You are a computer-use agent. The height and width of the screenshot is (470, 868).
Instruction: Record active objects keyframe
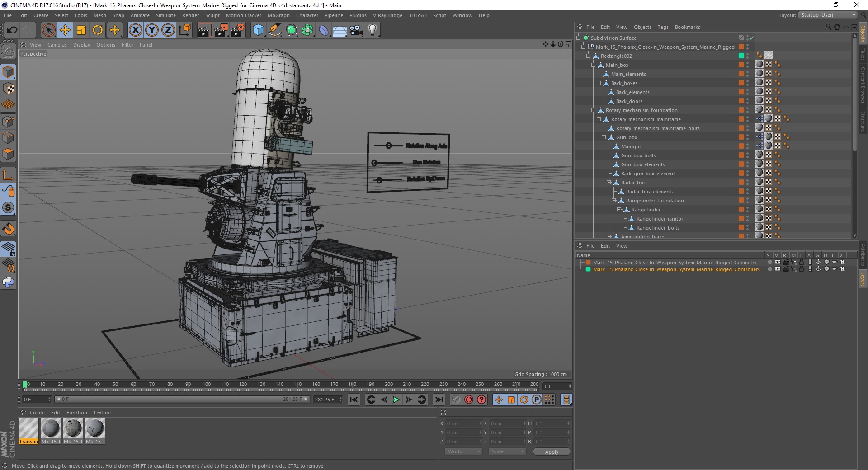pyautogui.click(x=456, y=399)
